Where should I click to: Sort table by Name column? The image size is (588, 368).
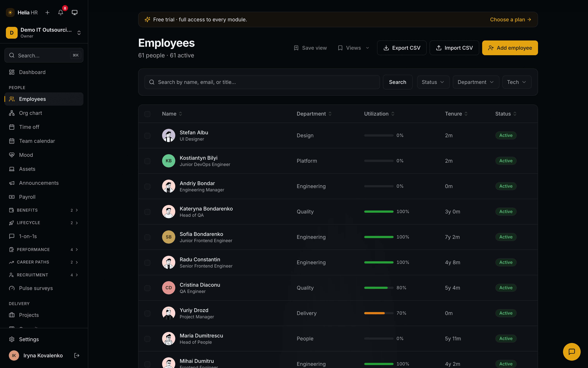tap(172, 114)
